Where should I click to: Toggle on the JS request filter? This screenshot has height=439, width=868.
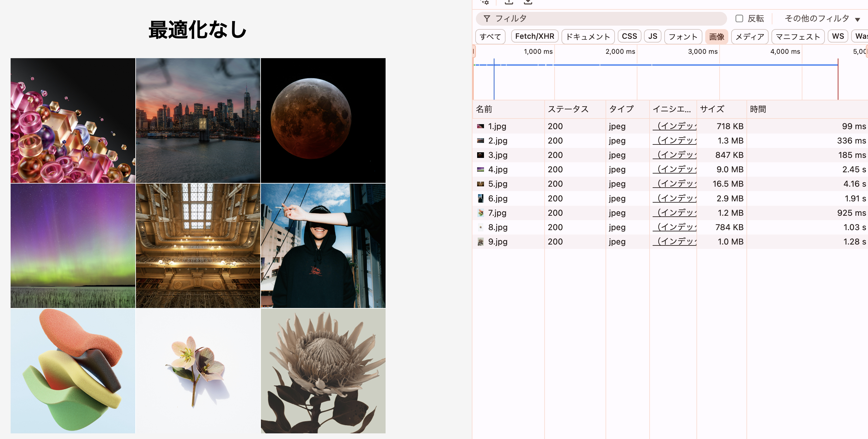(652, 36)
